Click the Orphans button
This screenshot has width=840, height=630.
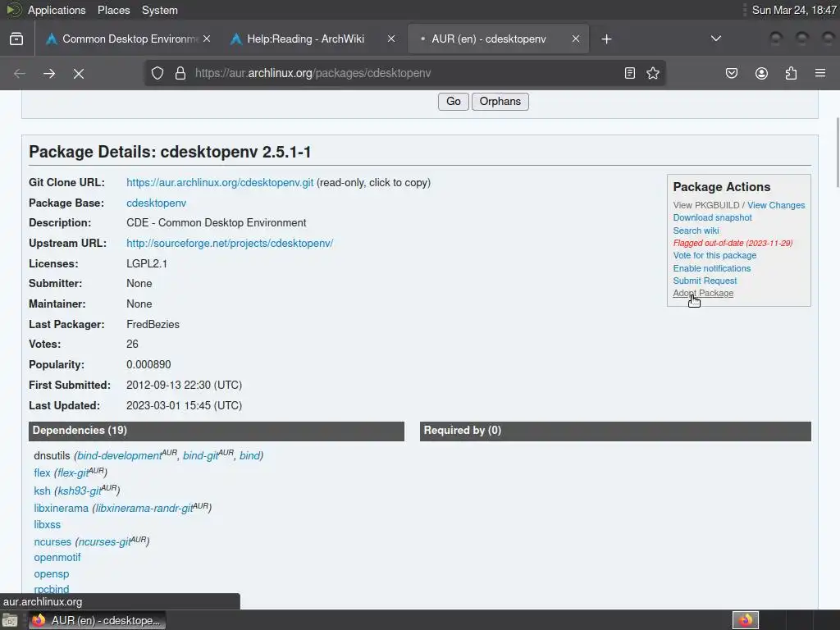[500, 102]
